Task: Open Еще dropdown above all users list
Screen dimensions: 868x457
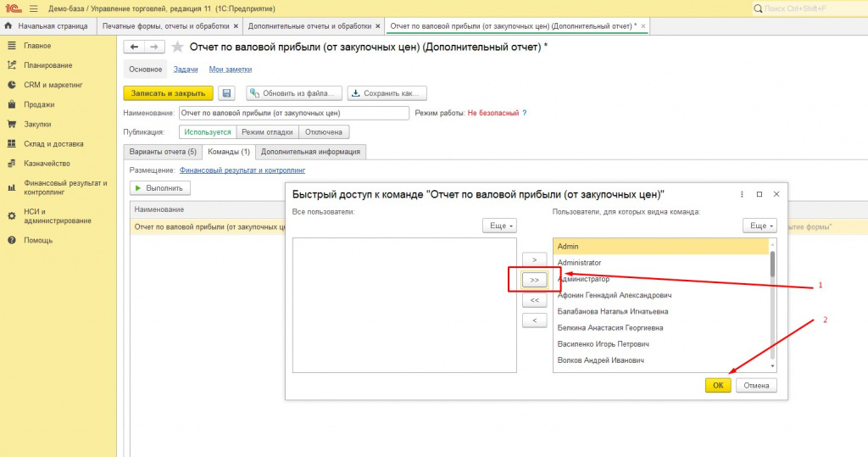Action: (499, 226)
